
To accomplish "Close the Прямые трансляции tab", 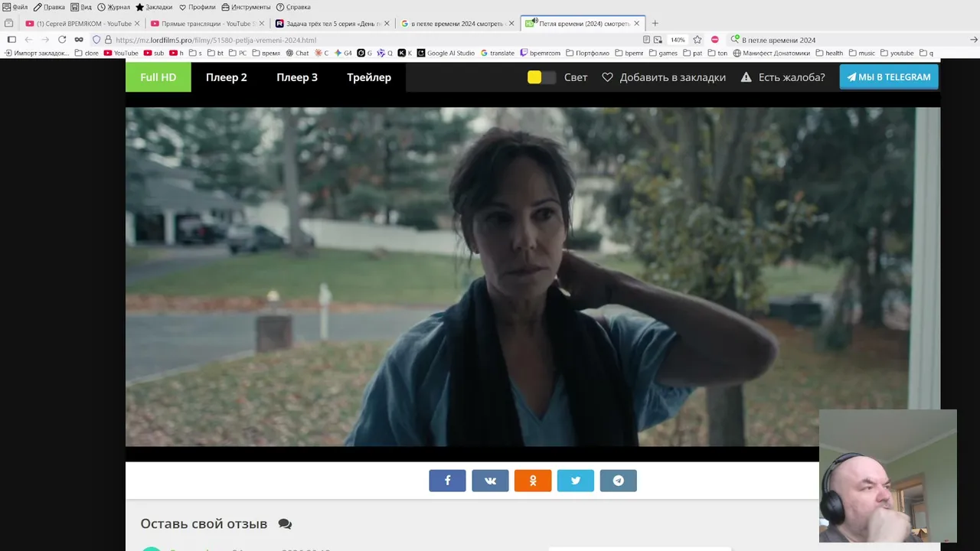I will pyautogui.click(x=261, y=24).
